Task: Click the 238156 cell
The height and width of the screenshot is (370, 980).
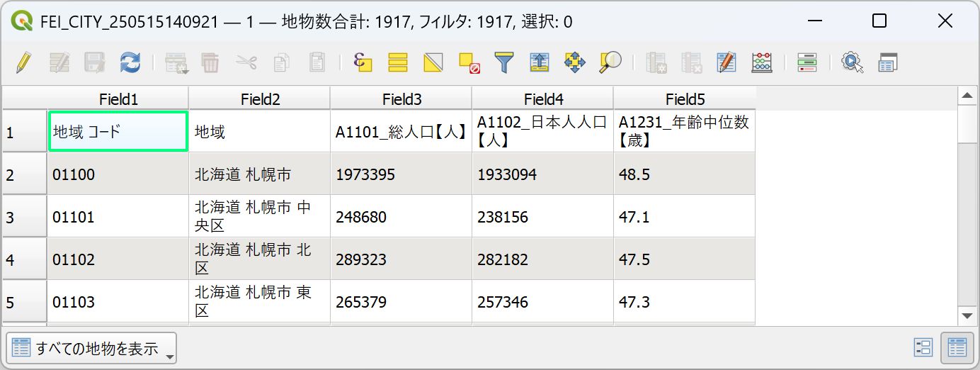Action: coord(543,216)
